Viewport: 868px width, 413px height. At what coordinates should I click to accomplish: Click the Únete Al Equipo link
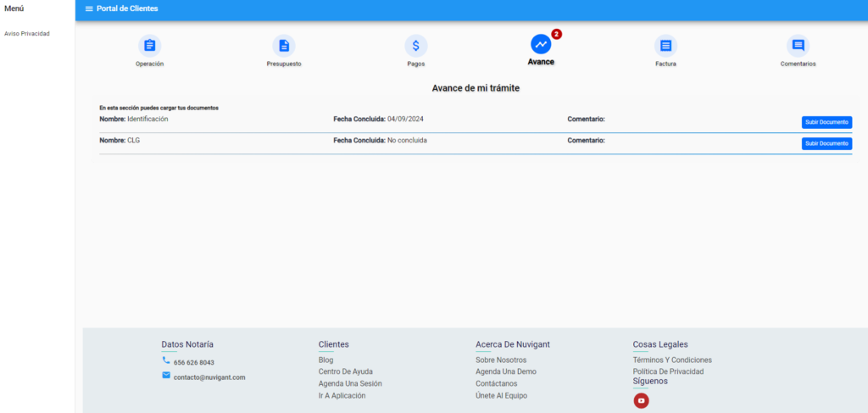[502, 396]
